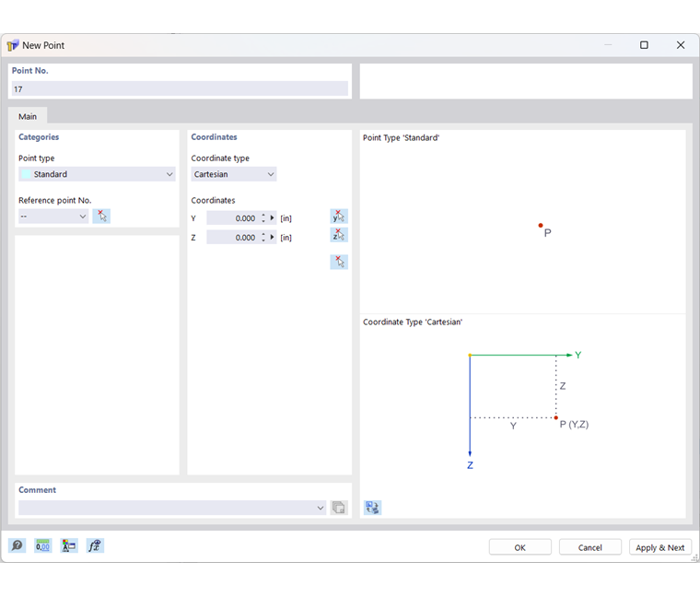Viewport: 700px width, 597px height.
Task: Click the 'Coordinate Type Cartesian' diagram label
Action: [413, 322]
